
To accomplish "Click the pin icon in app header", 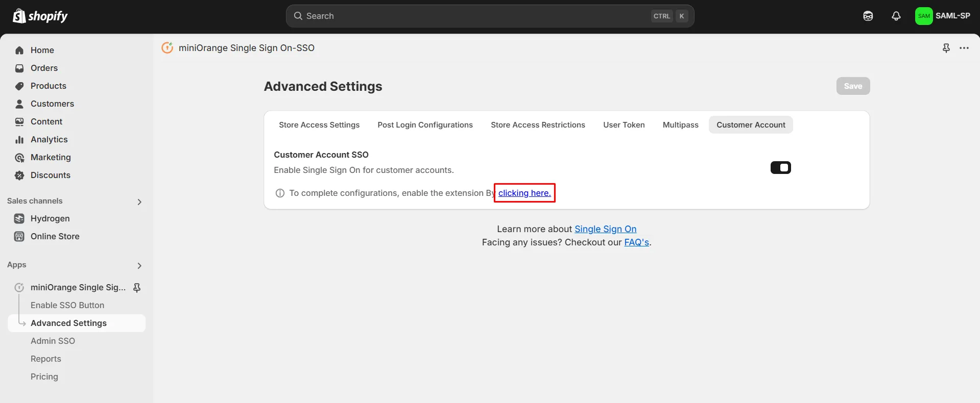I will tap(946, 48).
